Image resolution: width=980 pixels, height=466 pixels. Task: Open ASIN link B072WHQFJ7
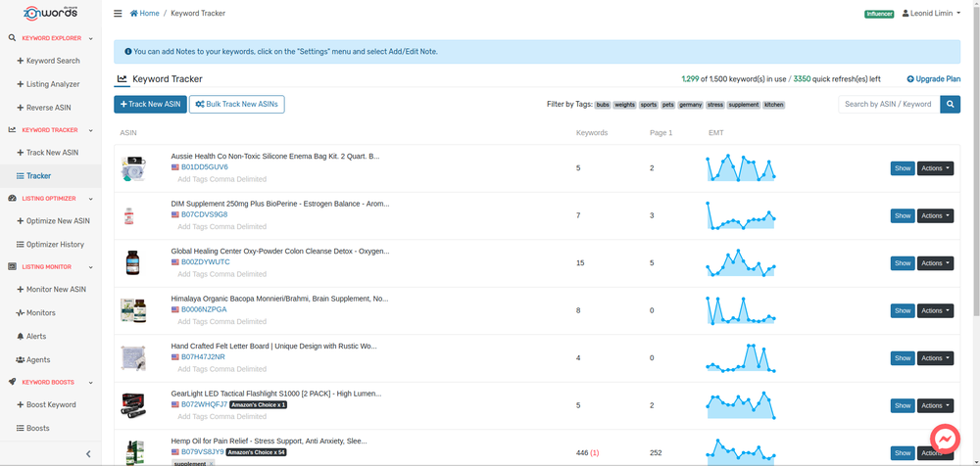[205, 404]
